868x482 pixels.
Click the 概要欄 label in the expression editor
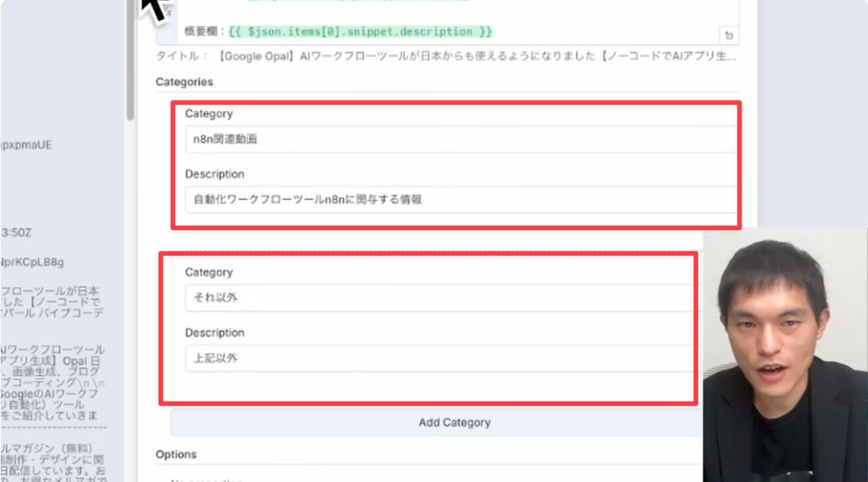[x=205, y=32]
